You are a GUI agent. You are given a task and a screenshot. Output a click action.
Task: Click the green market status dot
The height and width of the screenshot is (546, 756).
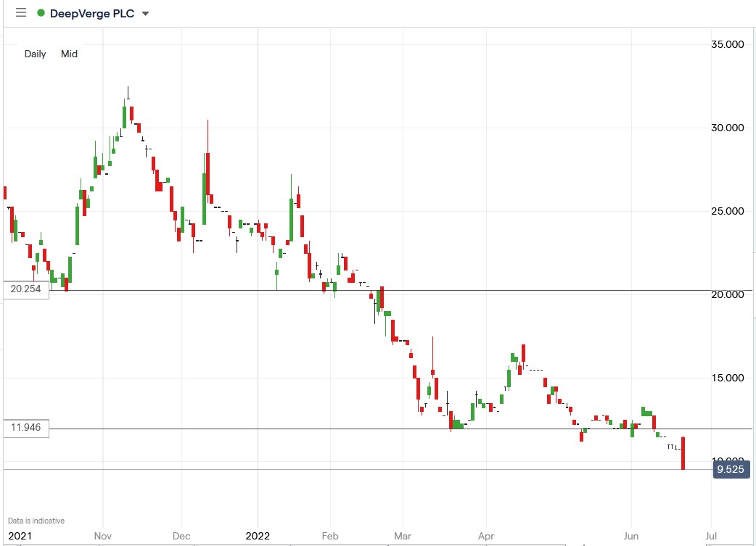pyautogui.click(x=42, y=13)
